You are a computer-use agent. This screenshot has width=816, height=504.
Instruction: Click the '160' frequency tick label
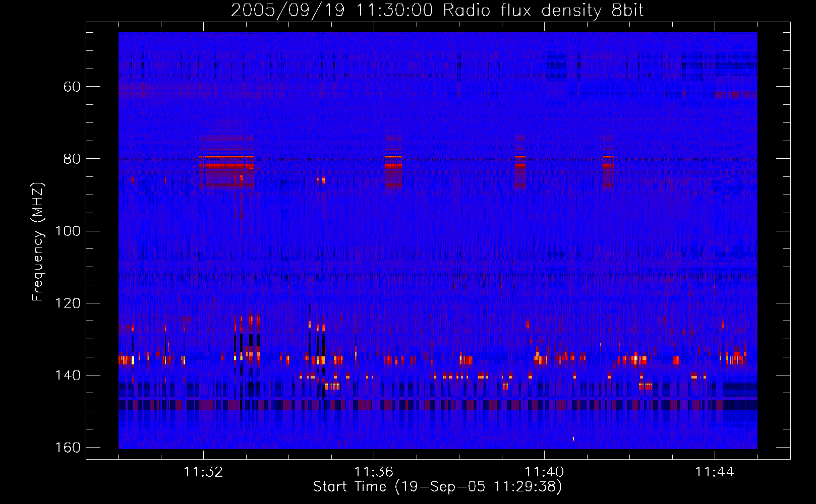pyautogui.click(x=68, y=448)
